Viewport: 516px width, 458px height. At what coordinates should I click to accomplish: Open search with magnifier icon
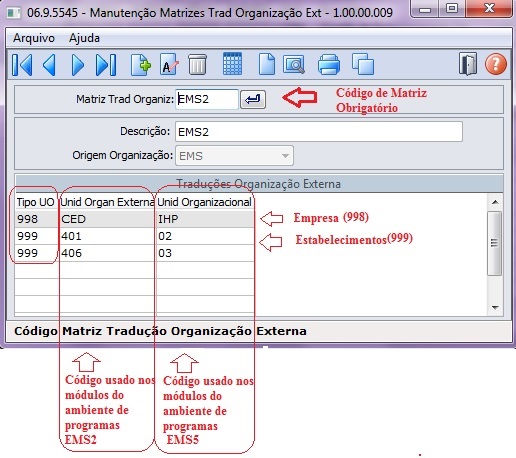pos(294,64)
